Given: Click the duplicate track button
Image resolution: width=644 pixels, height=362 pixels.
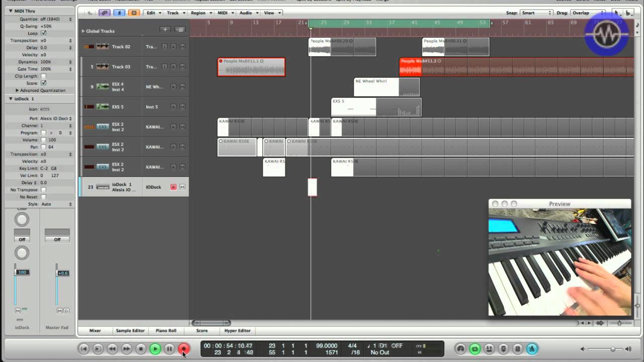Looking at the screenshot, I should [x=180, y=30].
